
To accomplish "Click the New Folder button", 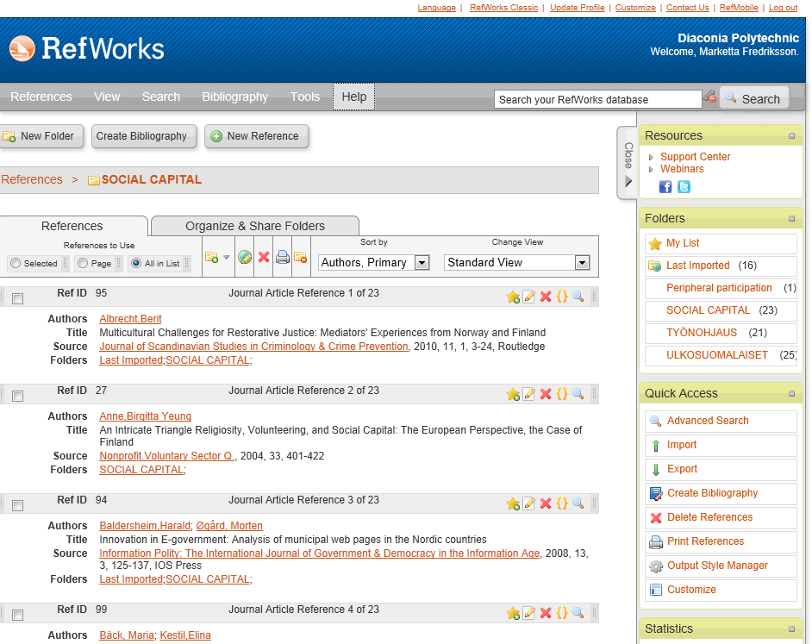I will (x=41, y=136).
